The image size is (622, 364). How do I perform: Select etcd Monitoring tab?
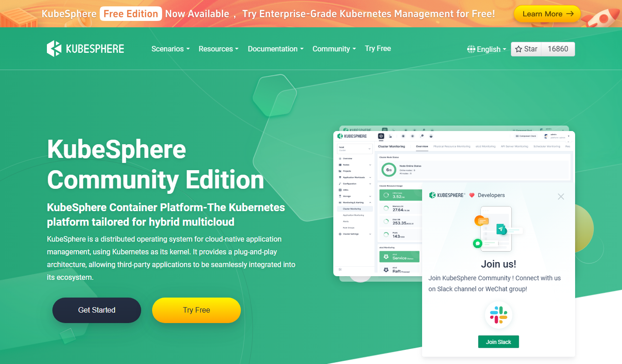click(x=485, y=147)
